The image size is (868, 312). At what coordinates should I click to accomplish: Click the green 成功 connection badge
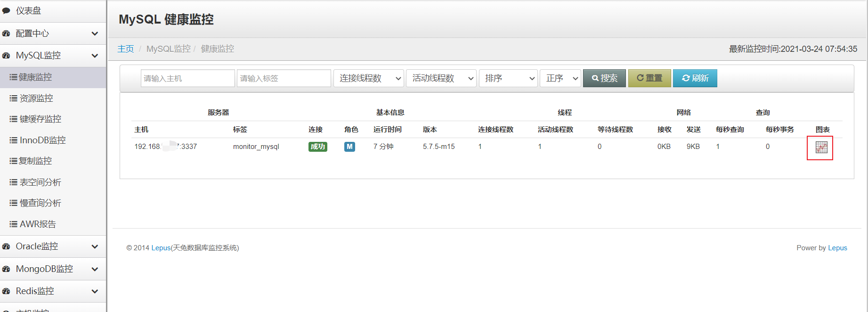coord(318,147)
